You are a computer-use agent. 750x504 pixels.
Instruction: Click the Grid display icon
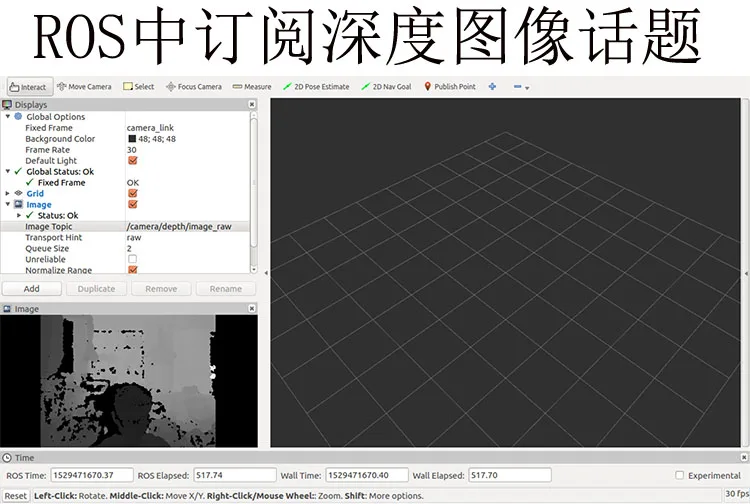point(18,193)
